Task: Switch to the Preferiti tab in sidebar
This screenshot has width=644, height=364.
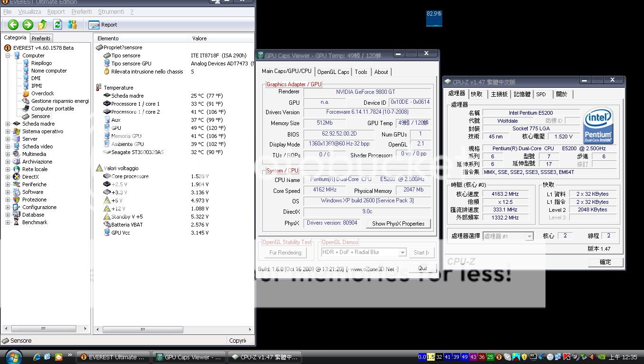Action: pos(41,38)
